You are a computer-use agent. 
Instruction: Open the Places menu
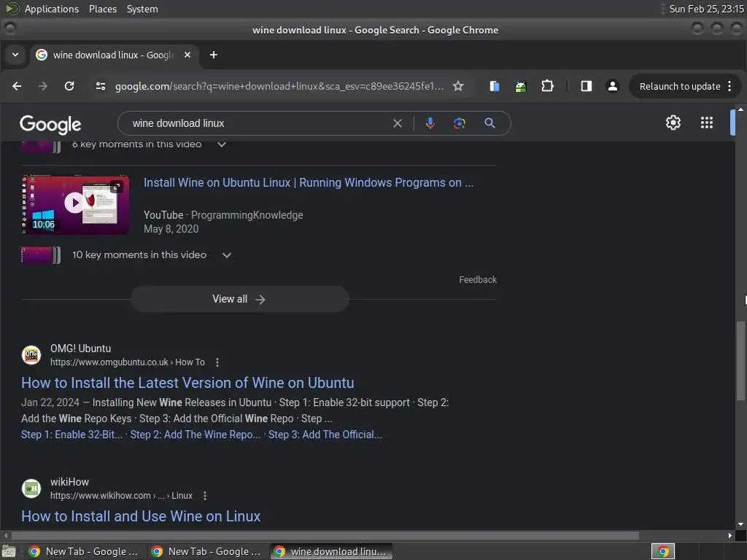coord(103,9)
